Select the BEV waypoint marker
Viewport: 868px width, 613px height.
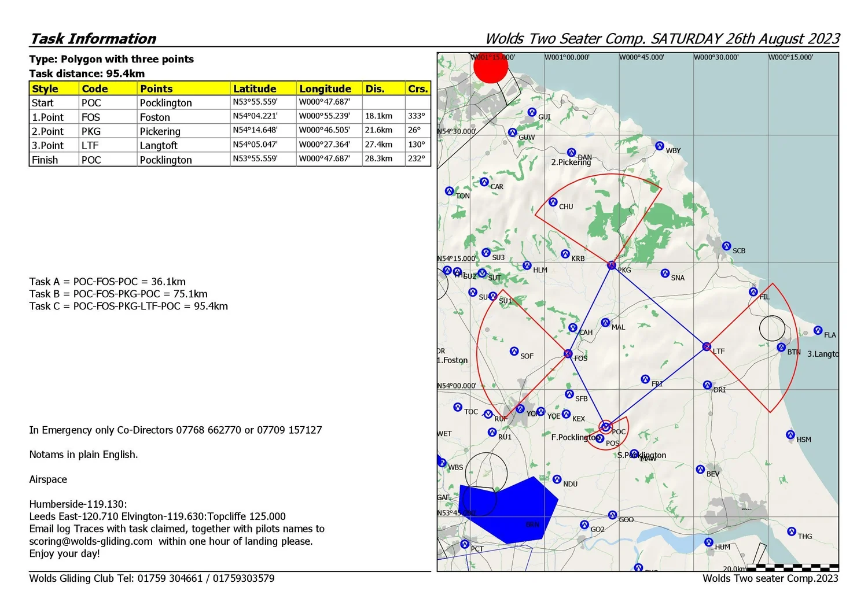(700, 470)
